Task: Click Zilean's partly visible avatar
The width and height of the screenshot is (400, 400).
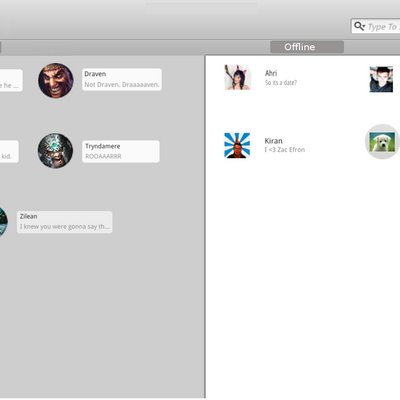Action: point(3,222)
